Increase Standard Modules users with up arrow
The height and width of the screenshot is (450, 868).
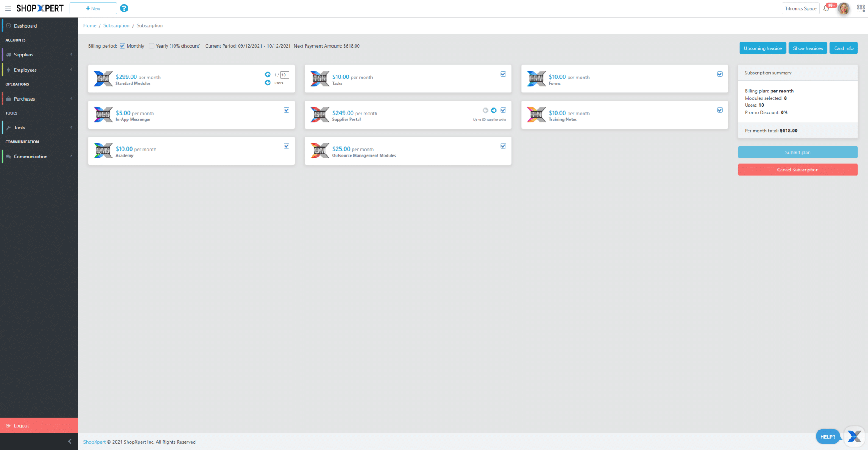click(267, 74)
